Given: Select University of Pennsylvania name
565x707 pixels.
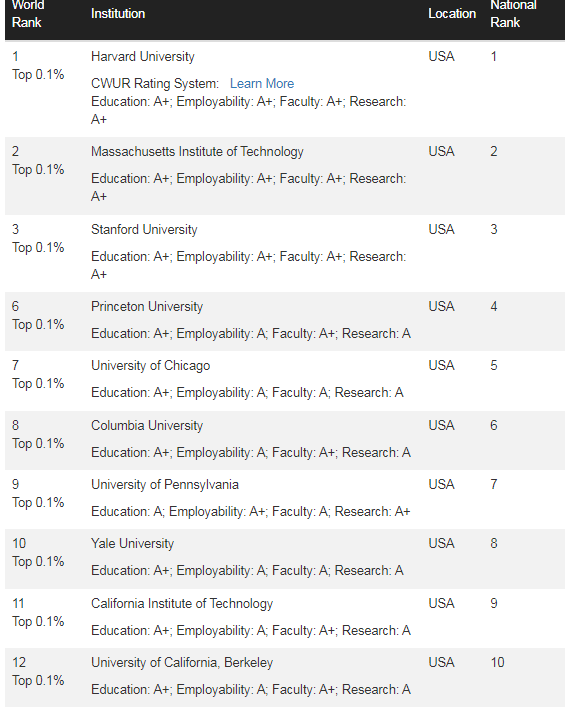Looking at the screenshot, I should [165, 485].
